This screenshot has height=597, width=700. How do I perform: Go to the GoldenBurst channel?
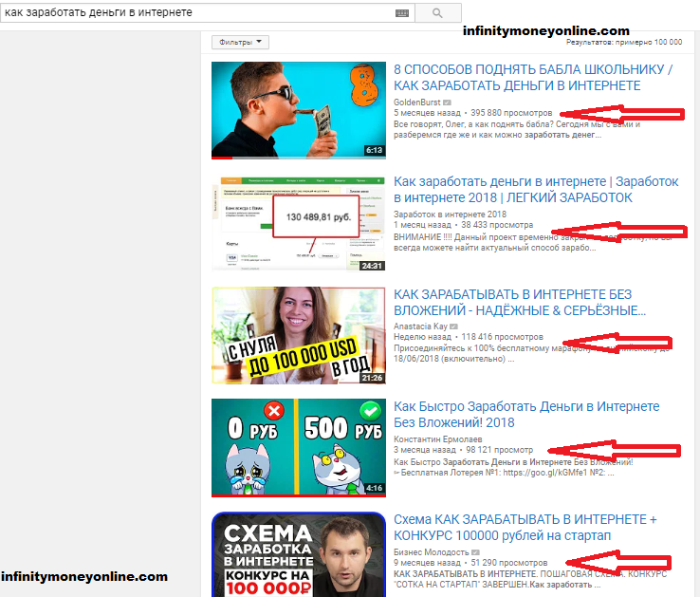(x=417, y=103)
